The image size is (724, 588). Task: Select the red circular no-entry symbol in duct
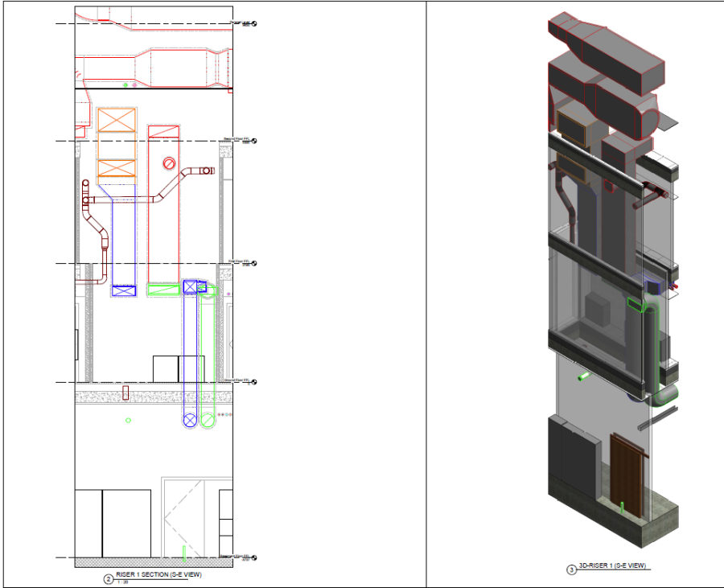click(169, 164)
